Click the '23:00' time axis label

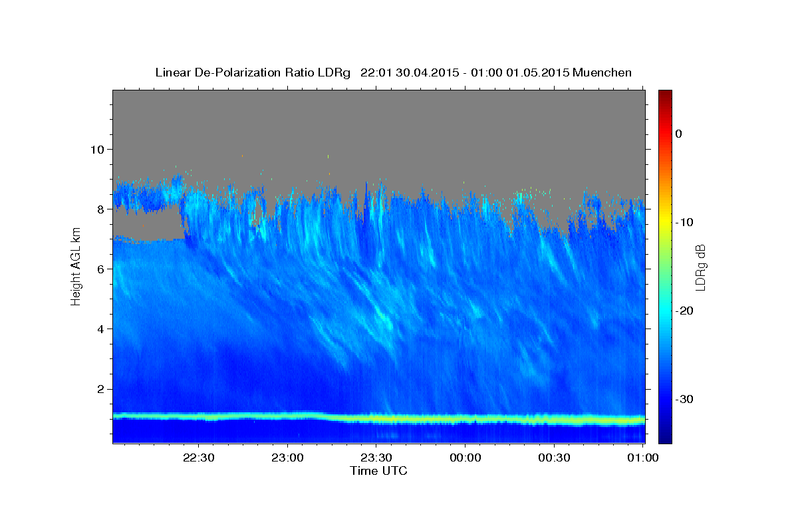click(x=287, y=458)
